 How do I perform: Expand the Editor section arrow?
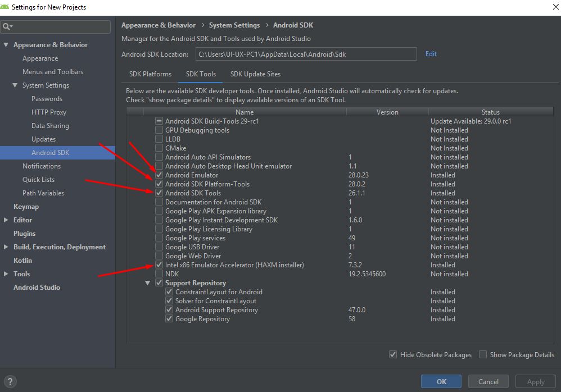[6, 220]
